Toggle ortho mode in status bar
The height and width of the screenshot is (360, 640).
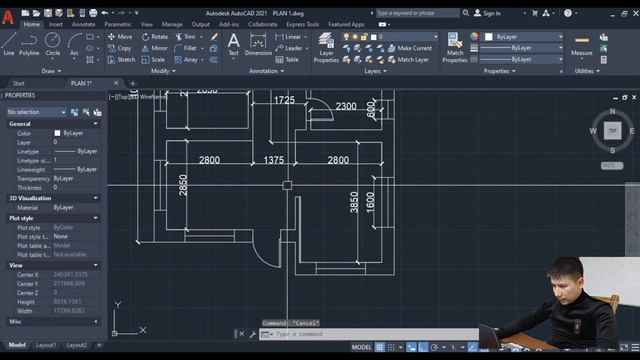coord(423,347)
